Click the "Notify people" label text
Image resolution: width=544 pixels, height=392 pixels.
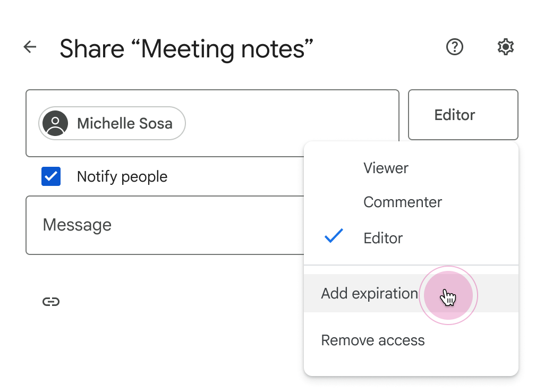pyautogui.click(x=122, y=177)
